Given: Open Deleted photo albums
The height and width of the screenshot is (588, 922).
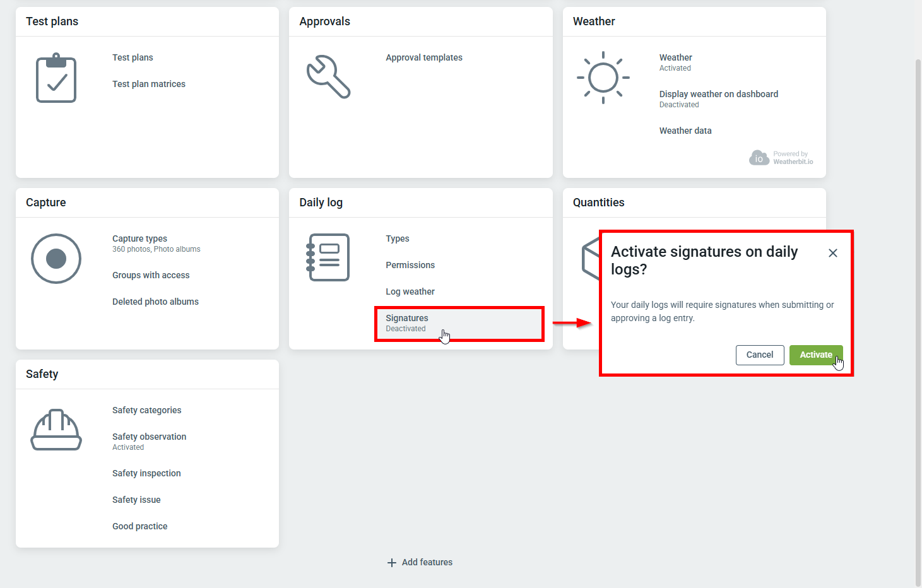Looking at the screenshot, I should coord(155,302).
